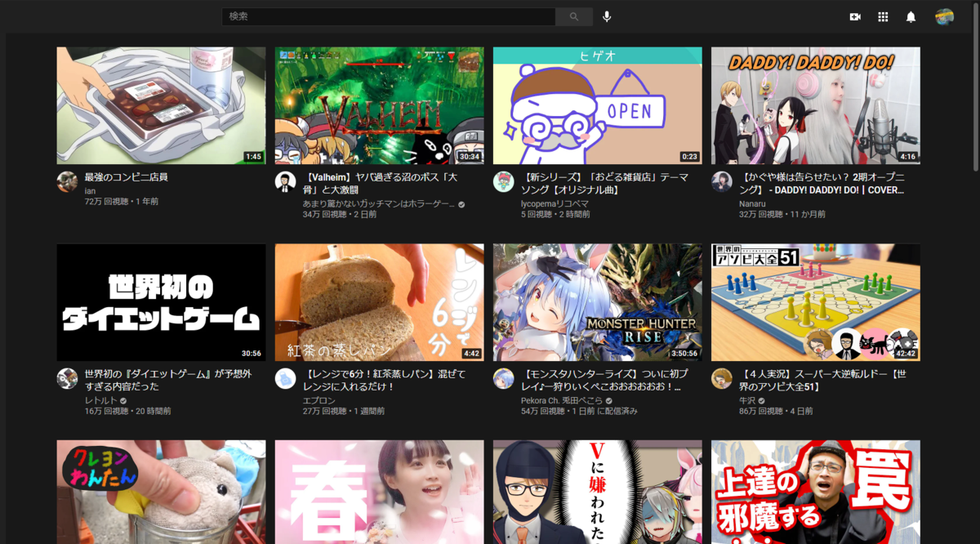Screen dimensions: 980x544
Task: Open the notifications bell
Action: point(911,16)
